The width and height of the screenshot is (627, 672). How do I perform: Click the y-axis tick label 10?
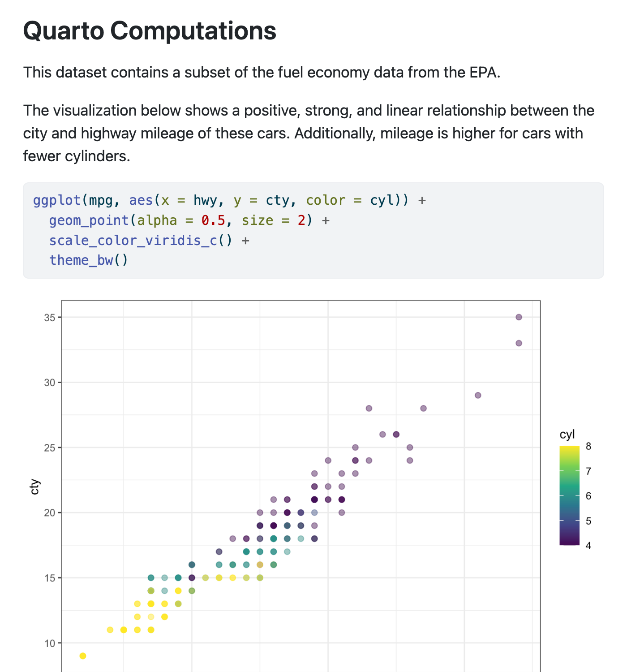click(x=50, y=643)
